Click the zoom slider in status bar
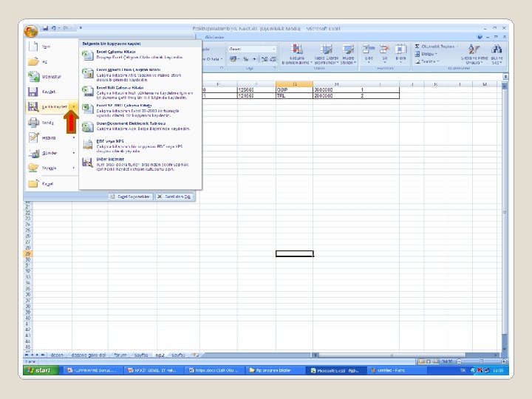Screen dimensions: 532x399 [x=481, y=361]
